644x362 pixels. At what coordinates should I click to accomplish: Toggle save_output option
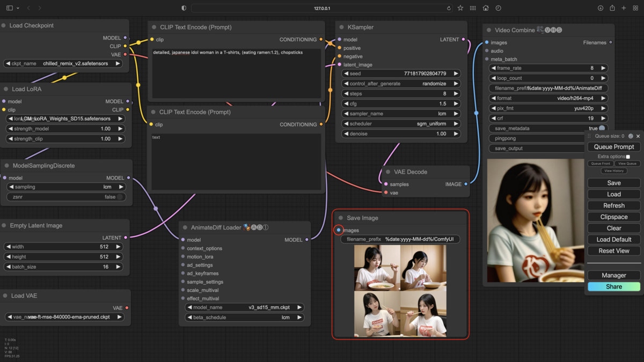click(537, 149)
